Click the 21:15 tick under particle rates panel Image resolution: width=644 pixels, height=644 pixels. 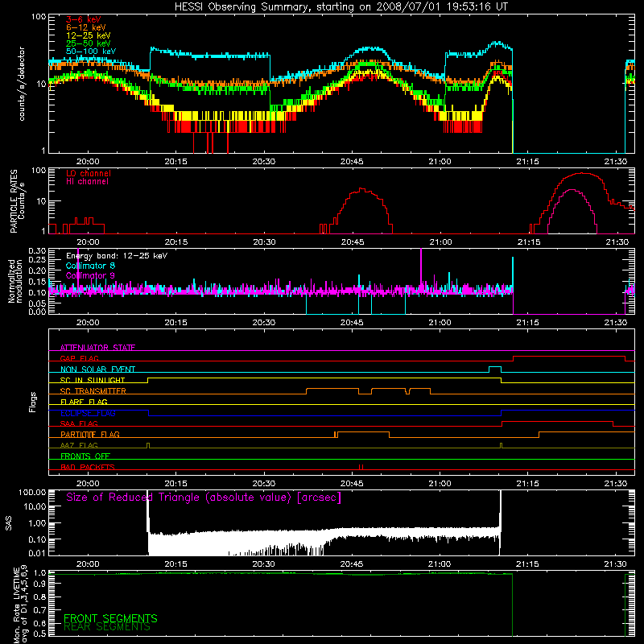point(529,242)
